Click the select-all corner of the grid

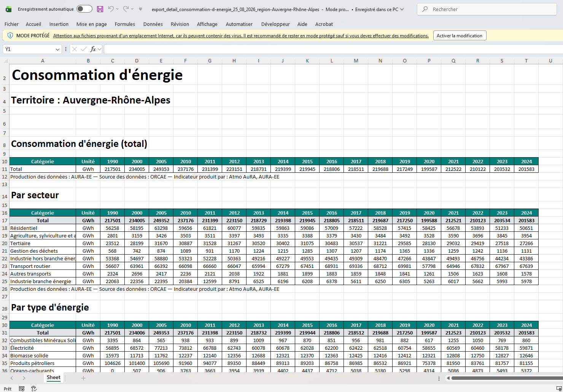(x=5, y=61)
